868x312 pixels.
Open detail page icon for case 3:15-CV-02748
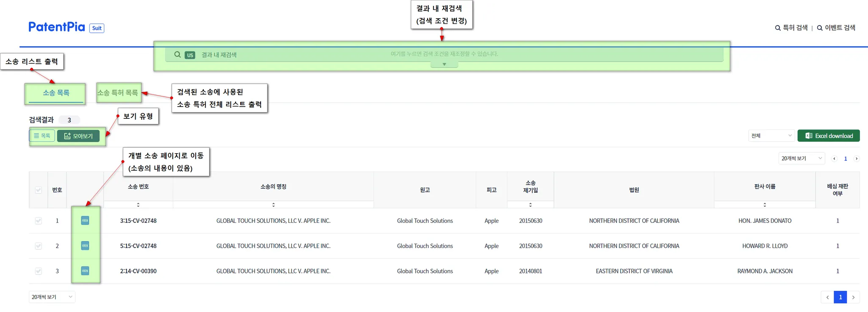click(x=85, y=221)
